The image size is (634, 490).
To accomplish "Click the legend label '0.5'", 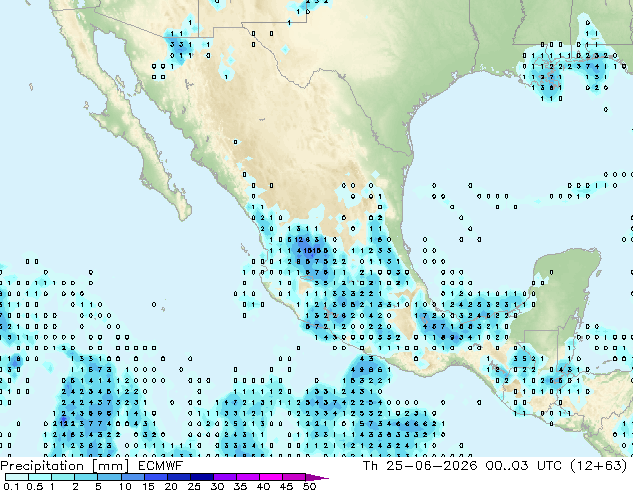I will pos(35,486).
